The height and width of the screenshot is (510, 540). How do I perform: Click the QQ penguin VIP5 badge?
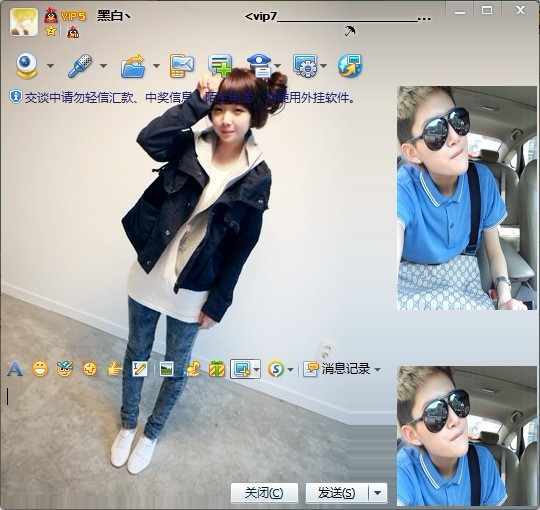(65, 16)
